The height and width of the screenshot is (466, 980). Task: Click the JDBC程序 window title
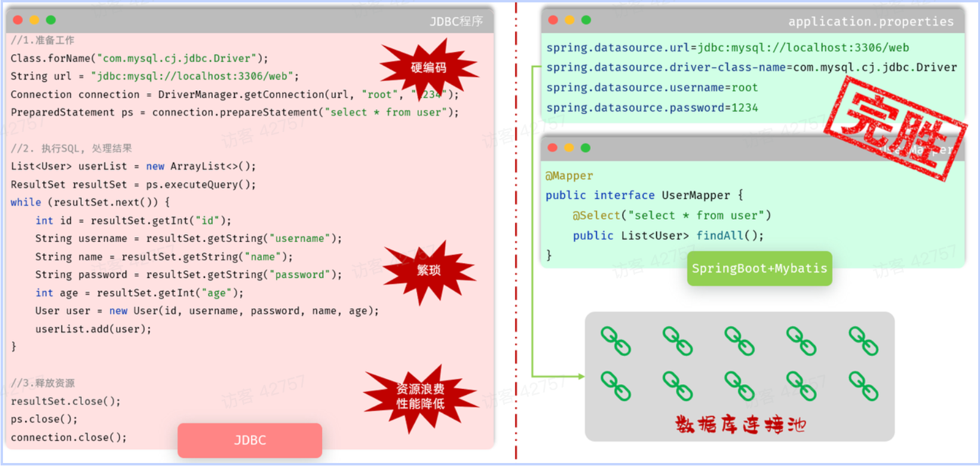tap(456, 22)
